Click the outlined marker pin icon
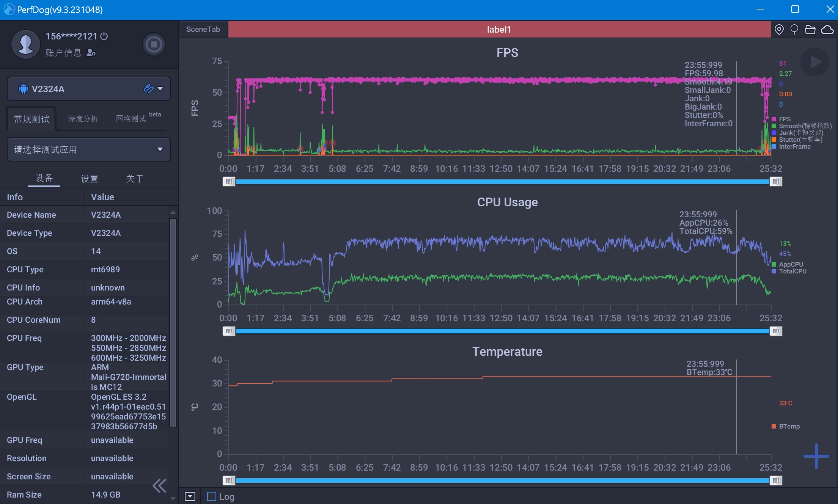Viewport: 838px width, 504px height. pos(794,30)
